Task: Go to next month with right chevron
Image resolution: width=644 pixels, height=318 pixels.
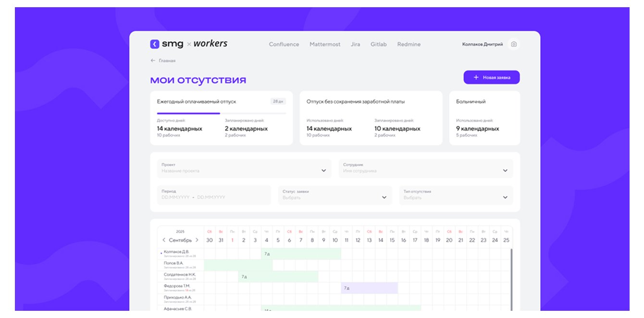Action: [197, 240]
